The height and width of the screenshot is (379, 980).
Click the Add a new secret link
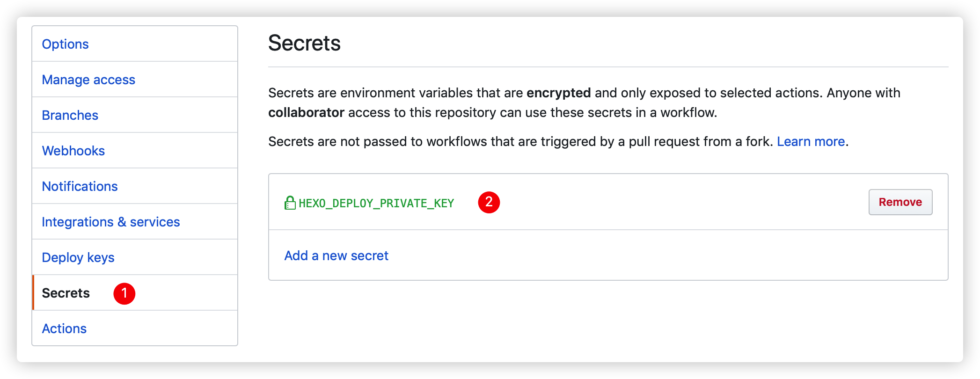[336, 255]
